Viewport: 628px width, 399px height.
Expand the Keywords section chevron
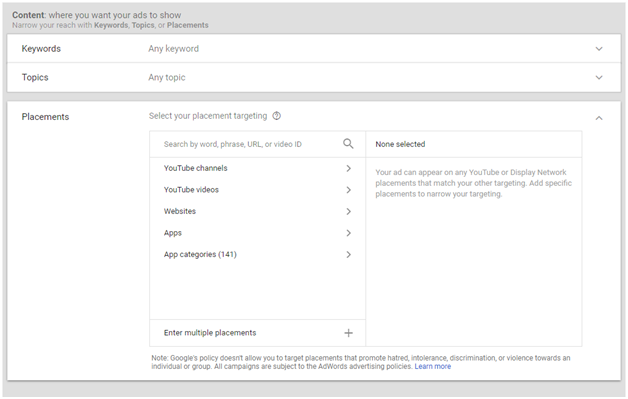click(x=599, y=49)
